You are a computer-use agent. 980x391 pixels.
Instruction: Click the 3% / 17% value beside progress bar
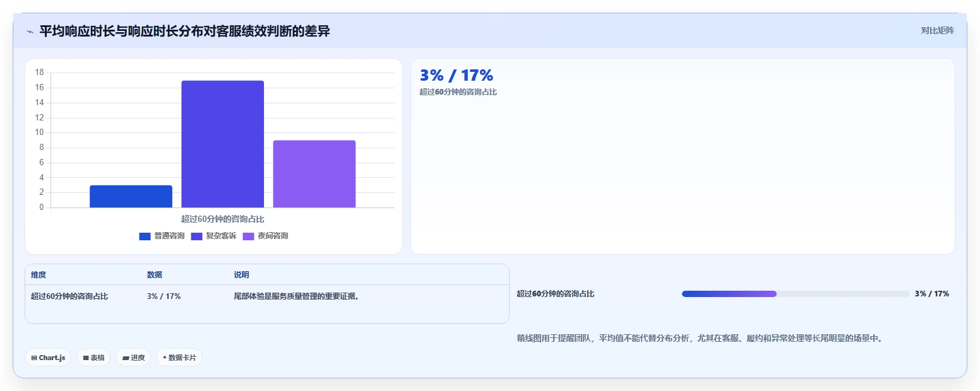[x=932, y=294]
